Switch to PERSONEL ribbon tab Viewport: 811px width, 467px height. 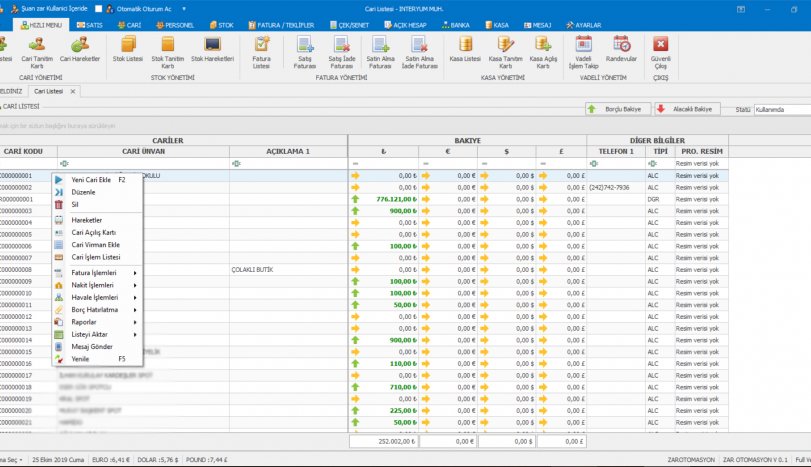(x=175, y=25)
